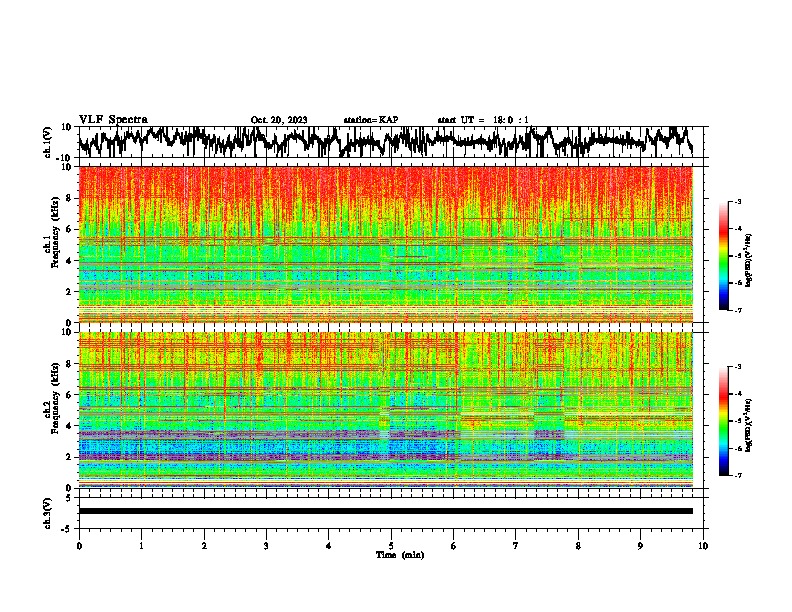Screen dimensions: 792x612
Task: Click the "9" tick on the time axis
Action: pos(640,546)
